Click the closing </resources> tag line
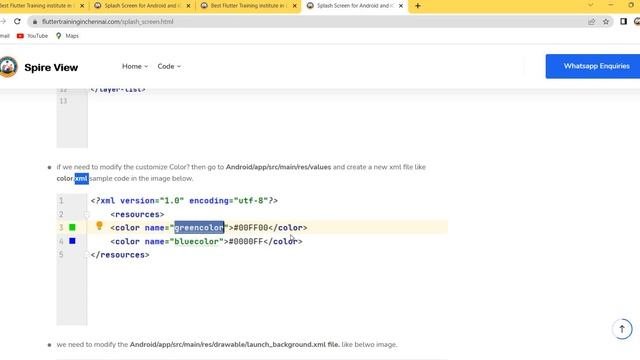 click(x=120, y=255)
